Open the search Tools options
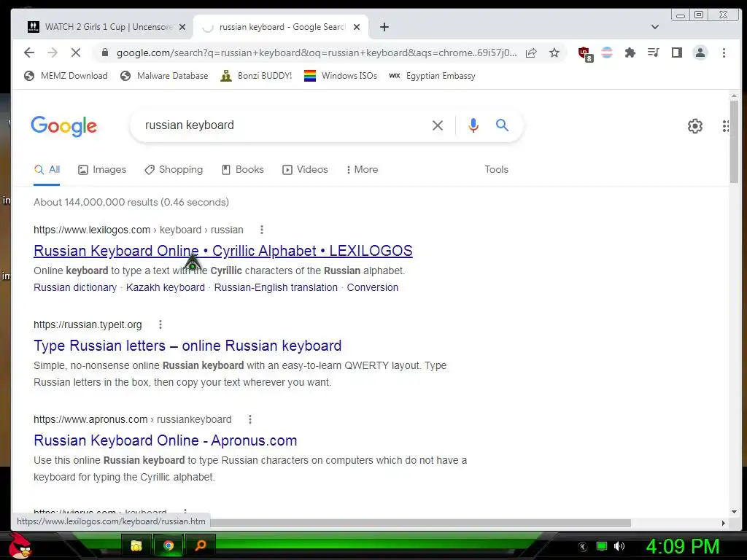The width and height of the screenshot is (747, 560). (x=496, y=169)
